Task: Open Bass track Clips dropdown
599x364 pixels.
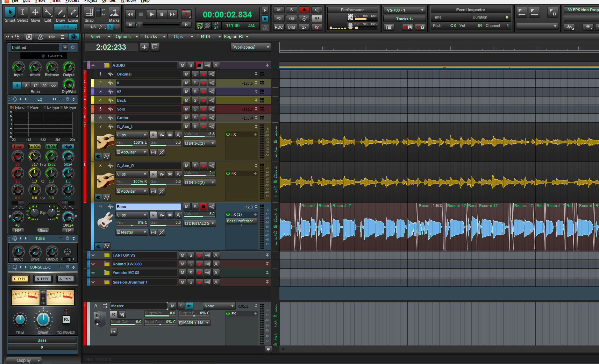Action: [x=132, y=215]
